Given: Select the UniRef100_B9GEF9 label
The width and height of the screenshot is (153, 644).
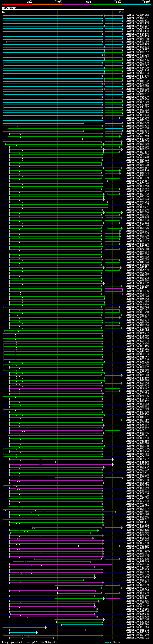Looking at the screenshot, I should 137,527.
